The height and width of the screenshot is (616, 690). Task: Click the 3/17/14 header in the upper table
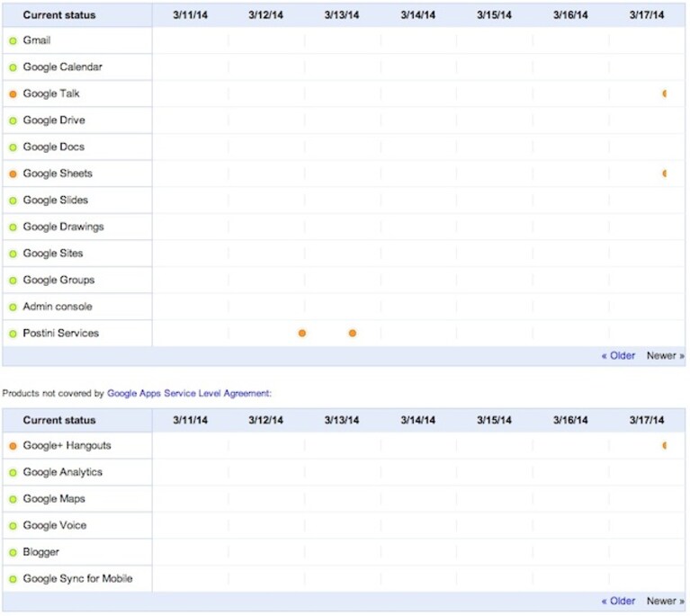(647, 15)
